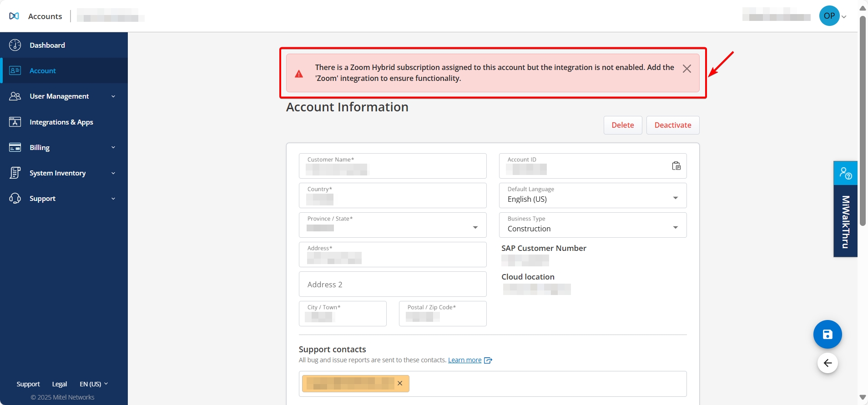Open the Dashboard icon in sidebar
Viewport: 868px width, 405px height.
pyautogui.click(x=15, y=45)
